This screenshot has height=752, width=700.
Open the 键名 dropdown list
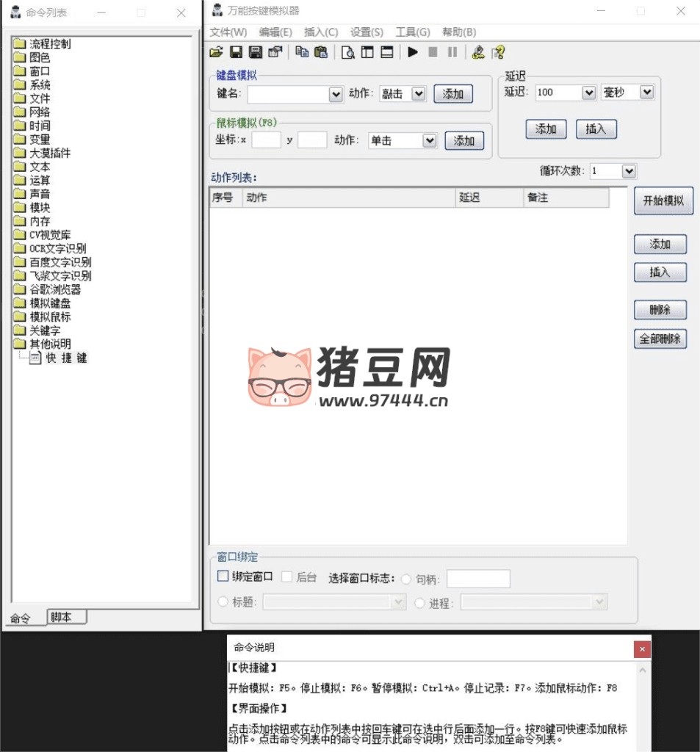click(336, 94)
